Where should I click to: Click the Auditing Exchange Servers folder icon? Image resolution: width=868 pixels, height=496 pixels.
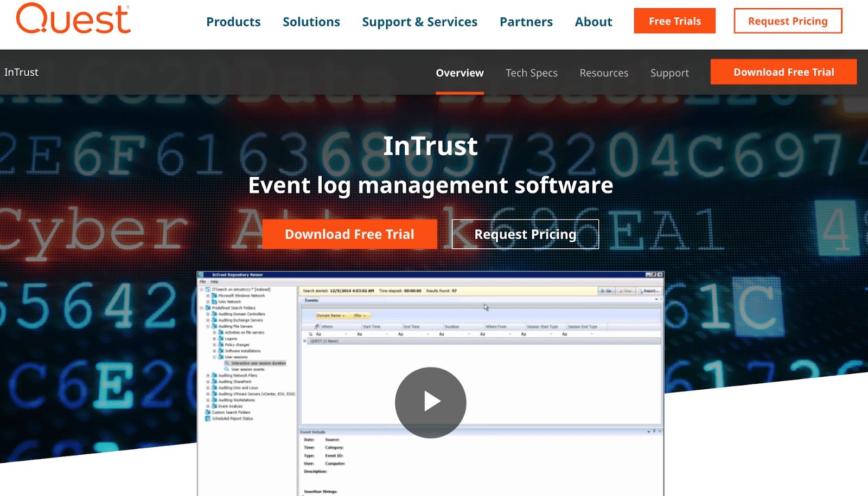pyautogui.click(x=214, y=320)
